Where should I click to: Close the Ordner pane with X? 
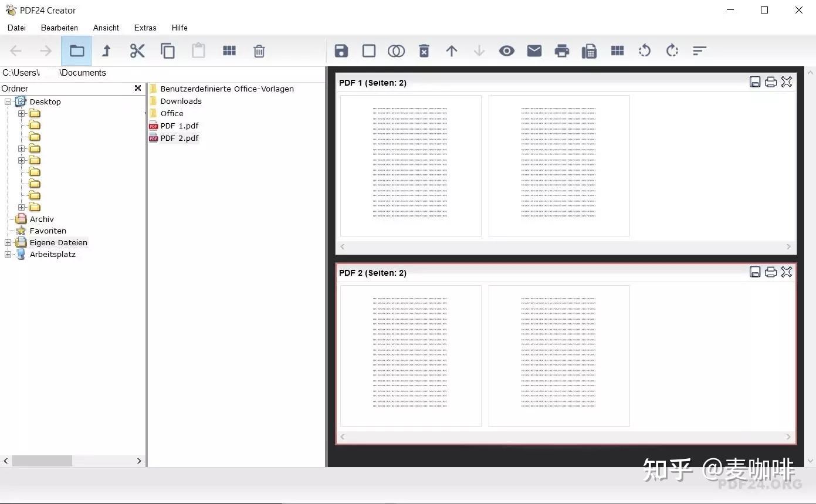pyautogui.click(x=138, y=88)
